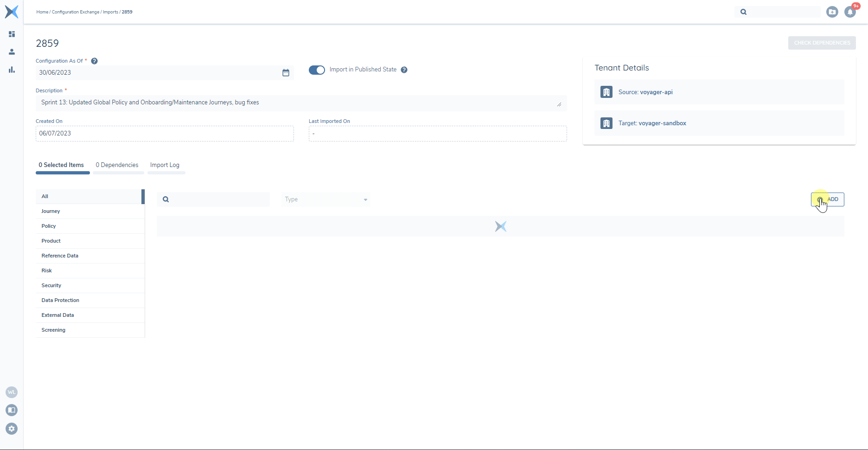Click the WL user avatar badge
The width and height of the screenshot is (868, 450).
(11, 392)
